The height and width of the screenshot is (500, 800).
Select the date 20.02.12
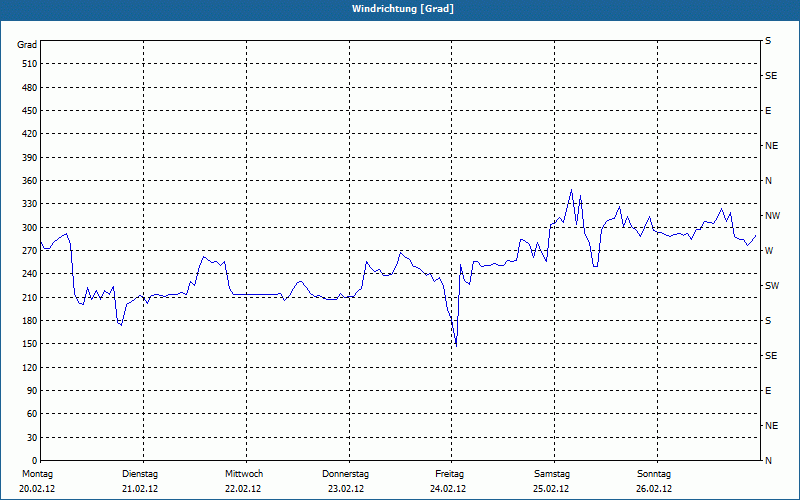[x=37, y=489]
